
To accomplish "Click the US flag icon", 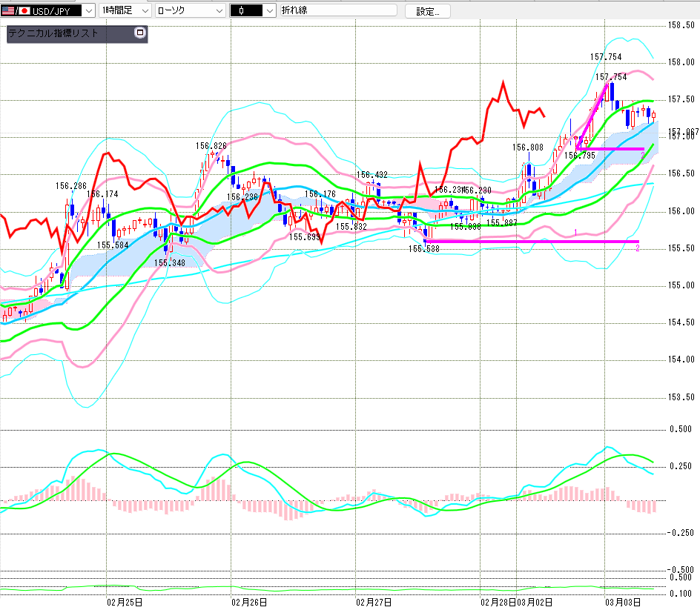I will 9,10.
